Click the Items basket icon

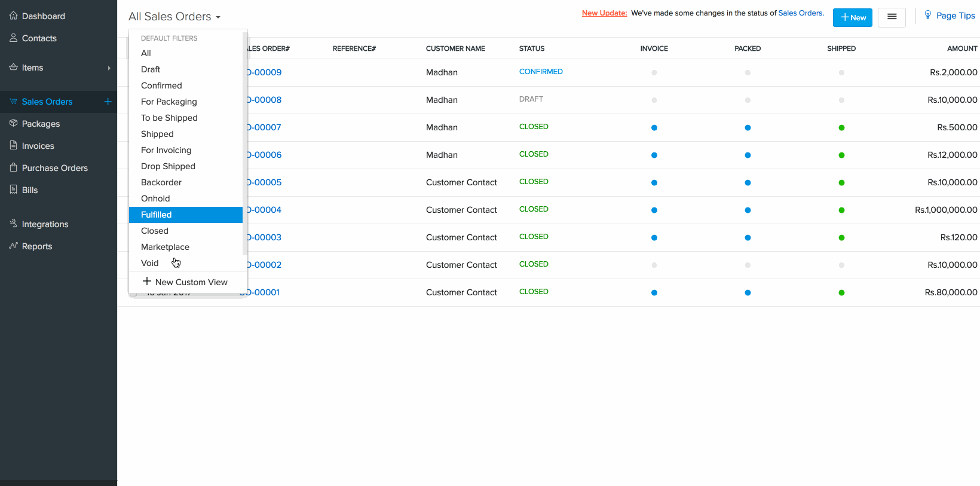[13, 67]
